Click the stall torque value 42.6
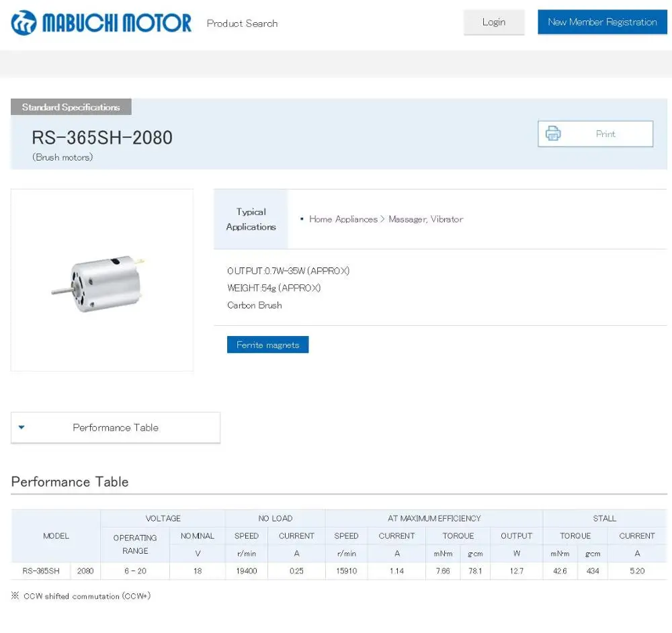Image resolution: width=672 pixels, height=633 pixels. [560, 571]
